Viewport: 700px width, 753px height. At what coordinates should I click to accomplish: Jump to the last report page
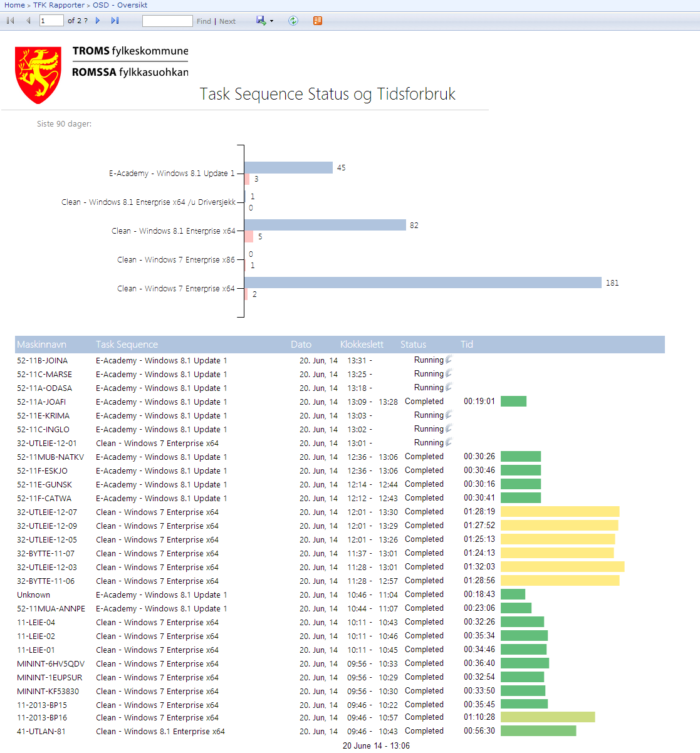(x=113, y=20)
